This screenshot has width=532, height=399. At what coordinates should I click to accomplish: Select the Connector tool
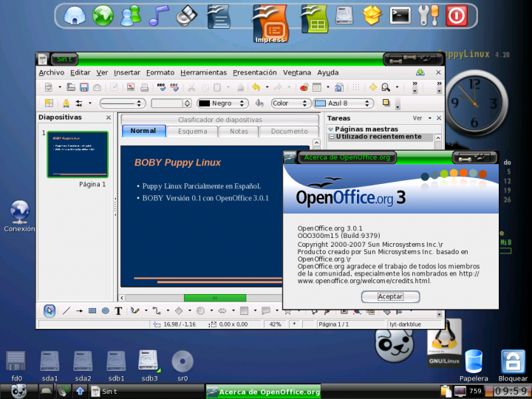[157, 310]
